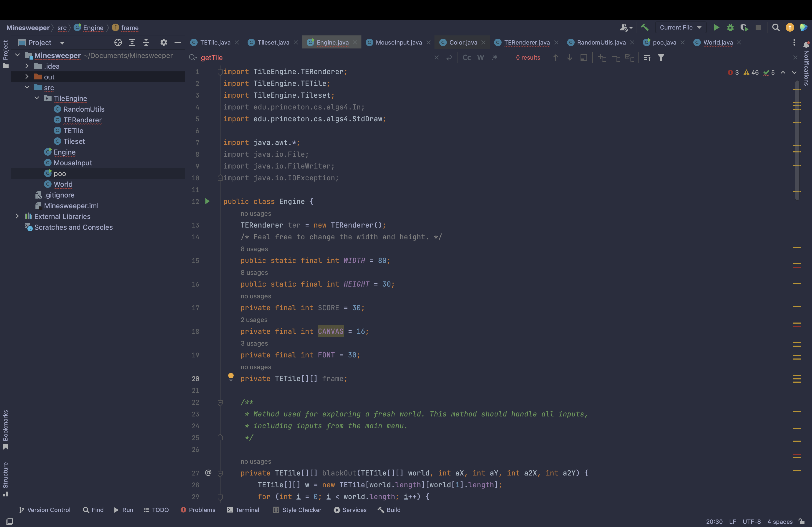This screenshot has width=812, height=527.
Task: Click the Build project hammer icon
Action: click(x=644, y=27)
